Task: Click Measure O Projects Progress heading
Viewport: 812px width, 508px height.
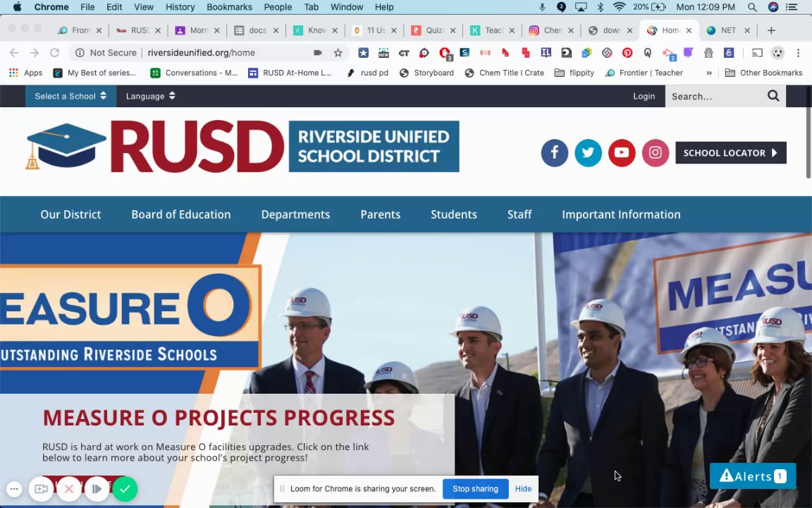Action: [x=219, y=418]
